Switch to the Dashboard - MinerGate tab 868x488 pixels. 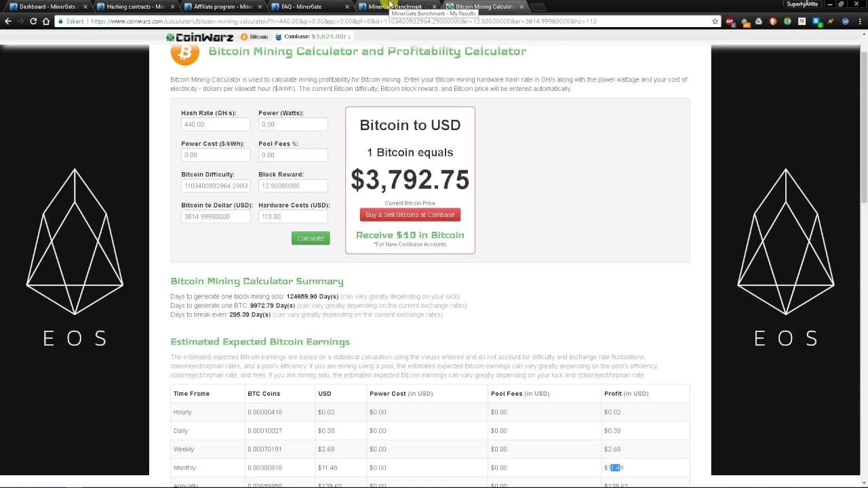(47, 7)
